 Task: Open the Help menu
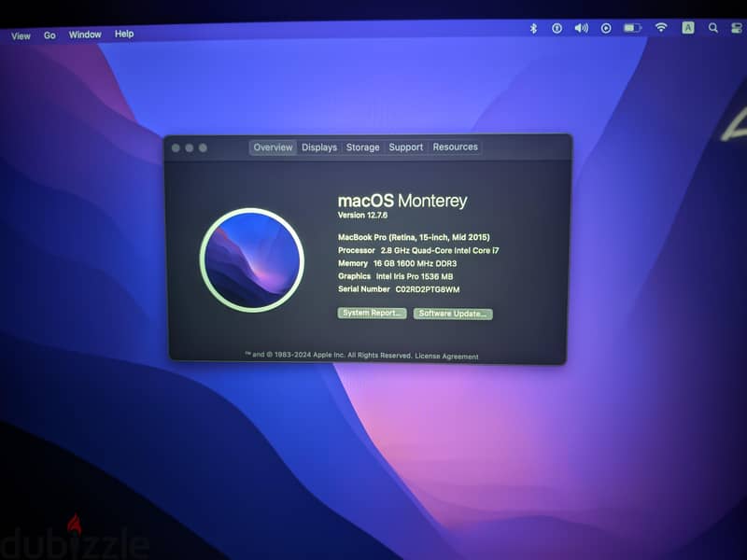tap(124, 34)
